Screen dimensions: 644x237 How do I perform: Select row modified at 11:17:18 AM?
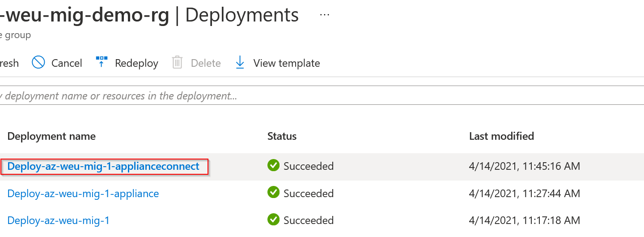[x=322, y=220]
